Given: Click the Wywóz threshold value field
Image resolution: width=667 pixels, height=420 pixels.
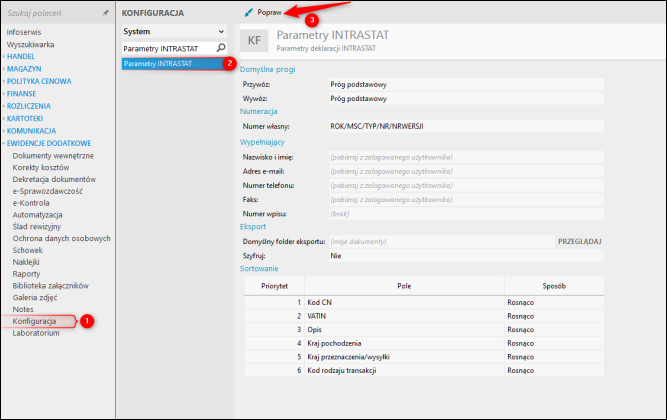Looking at the screenshot, I should pos(466,98).
